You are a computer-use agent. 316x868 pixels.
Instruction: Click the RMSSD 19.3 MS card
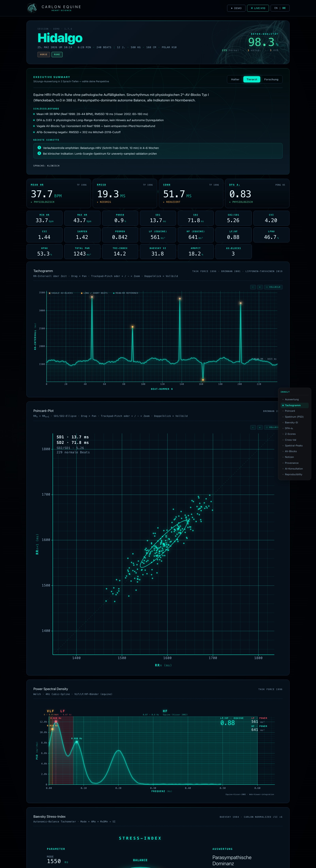coord(125,193)
